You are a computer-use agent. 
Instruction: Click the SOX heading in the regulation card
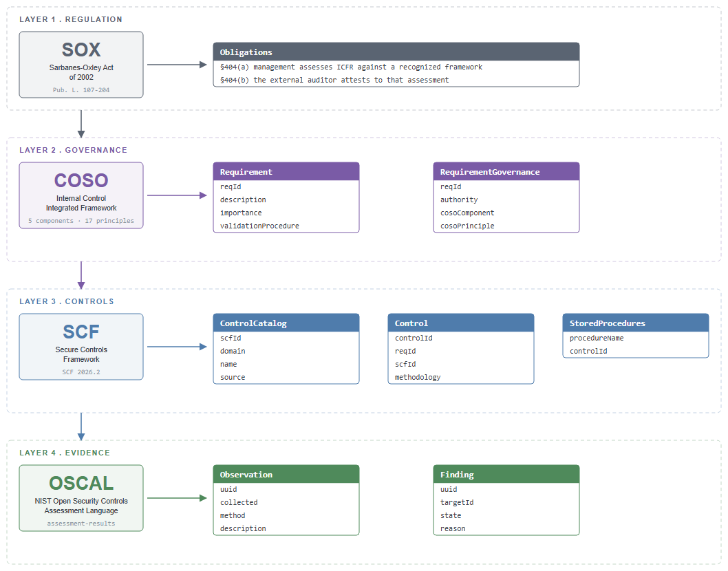tap(81, 50)
